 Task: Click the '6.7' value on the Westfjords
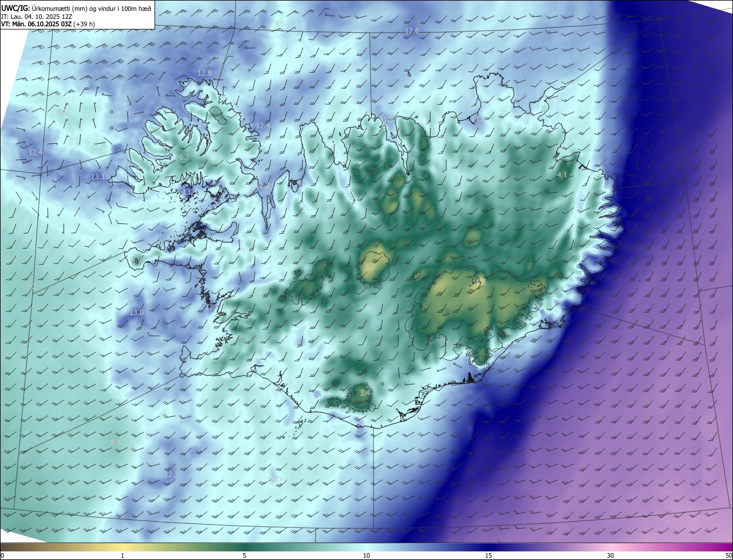tap(184, 157)
